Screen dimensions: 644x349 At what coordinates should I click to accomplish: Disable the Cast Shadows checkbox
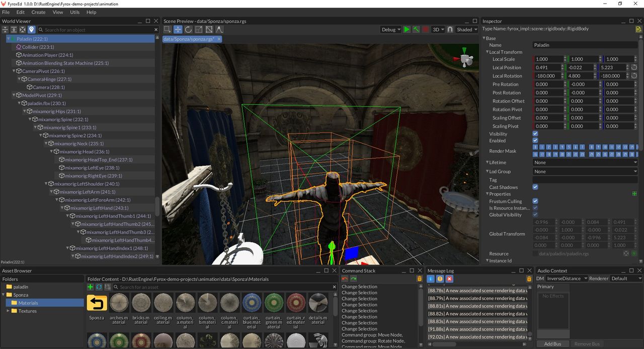(535, 187)
